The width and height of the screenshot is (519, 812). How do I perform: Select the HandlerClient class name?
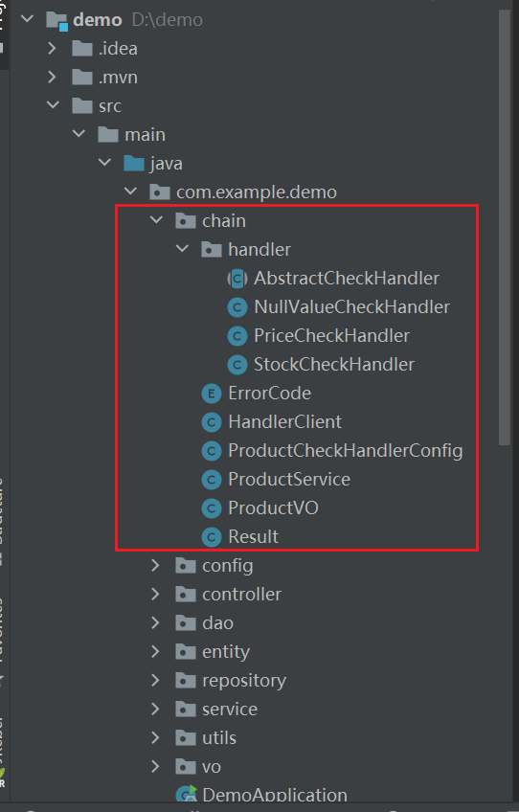click(x=285, y=421)
